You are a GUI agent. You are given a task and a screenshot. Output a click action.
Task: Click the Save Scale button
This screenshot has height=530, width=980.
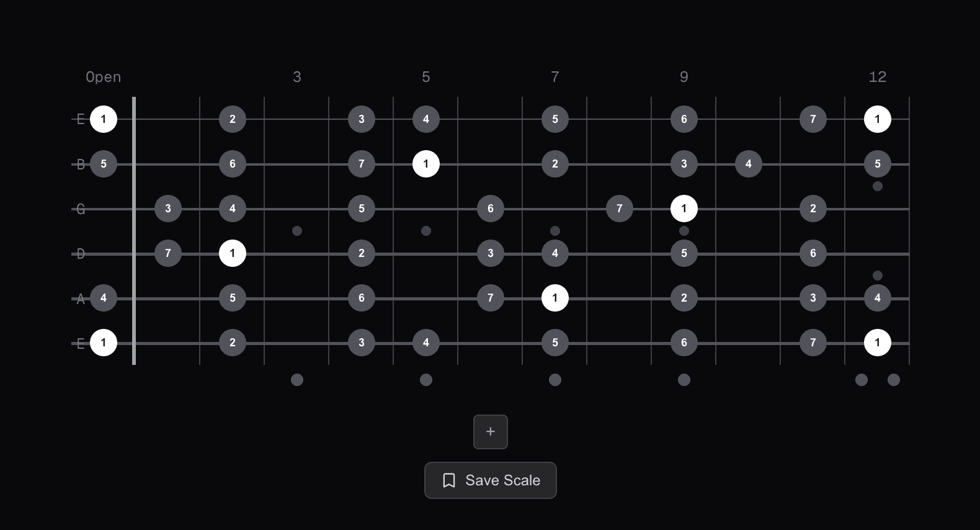point(490,480)
